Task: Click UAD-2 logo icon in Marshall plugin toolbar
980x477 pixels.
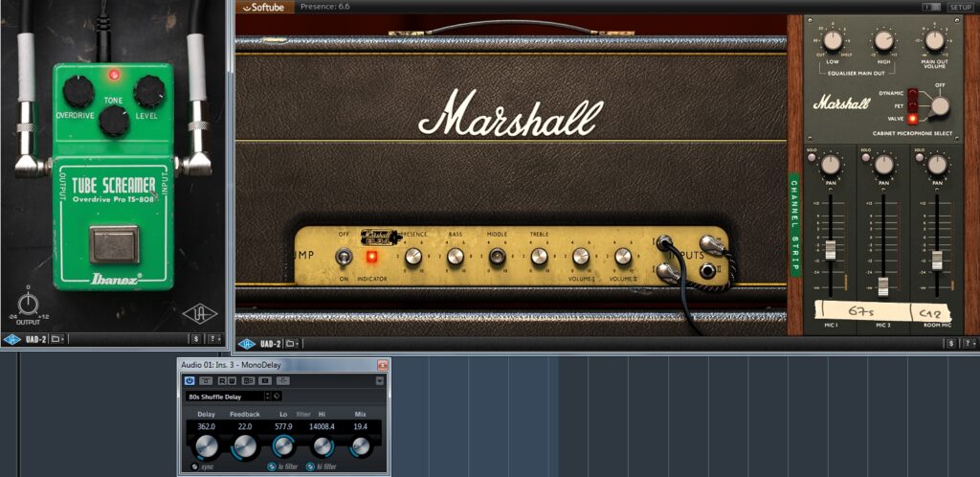Action: click(246, 344)
